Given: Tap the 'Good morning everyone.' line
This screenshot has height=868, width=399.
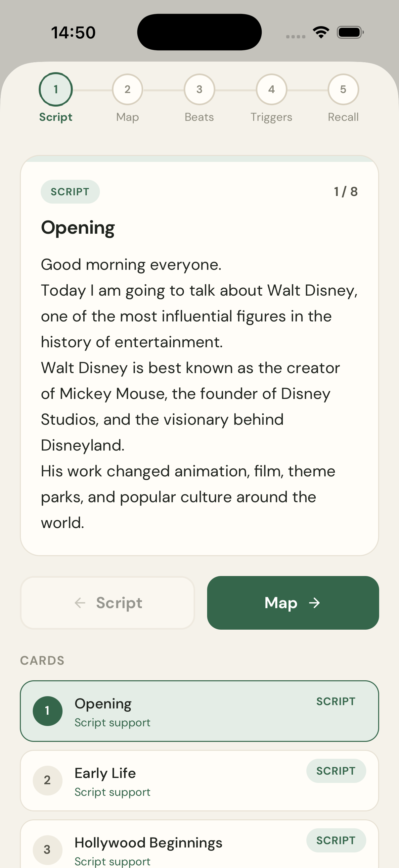Looking at the screenshot, I should pos(131,265).
